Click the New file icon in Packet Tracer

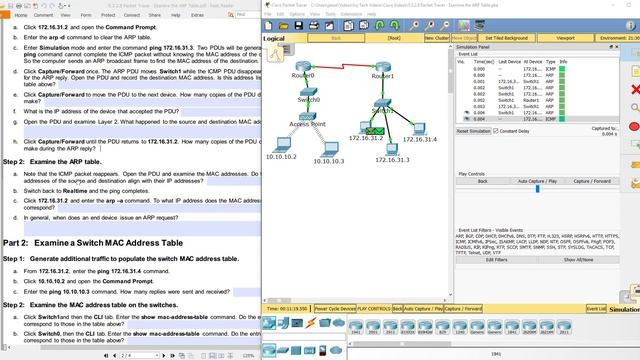[x=269, y=26]
